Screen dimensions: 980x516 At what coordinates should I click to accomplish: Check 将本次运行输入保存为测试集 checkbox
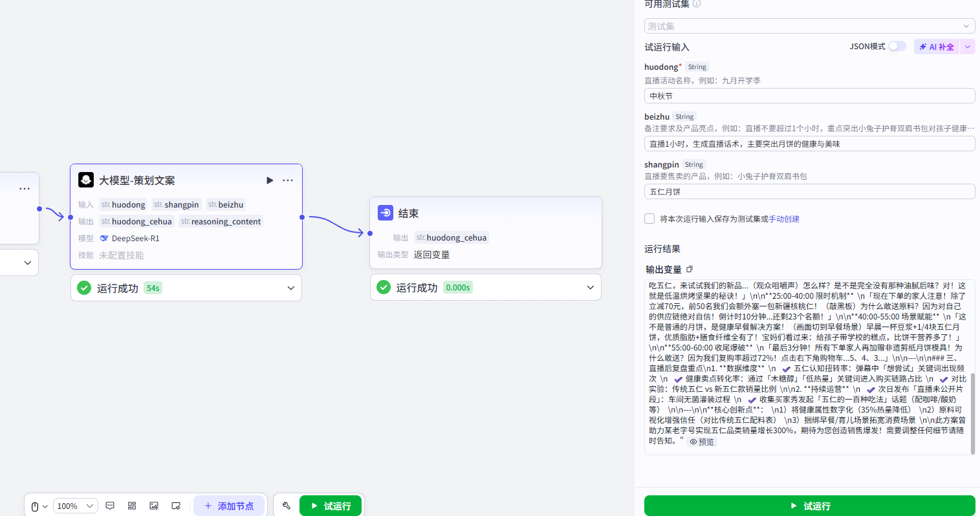pos(649,219)
